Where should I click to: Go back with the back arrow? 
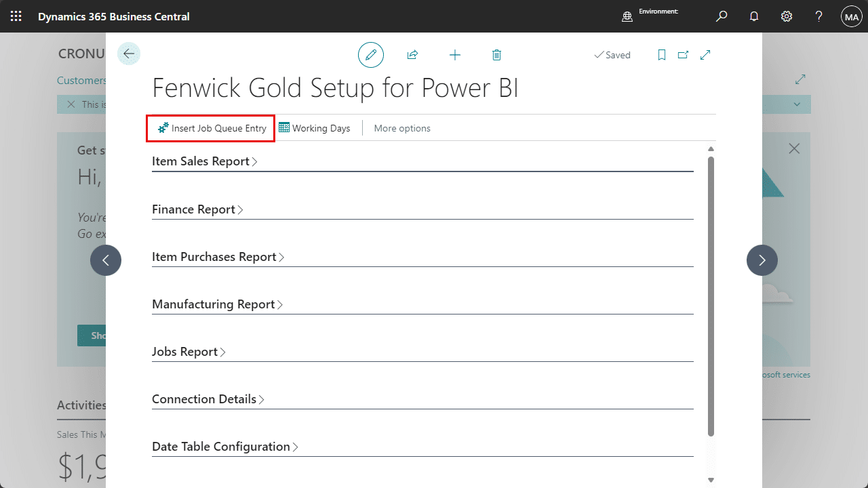tap(129, 54)
